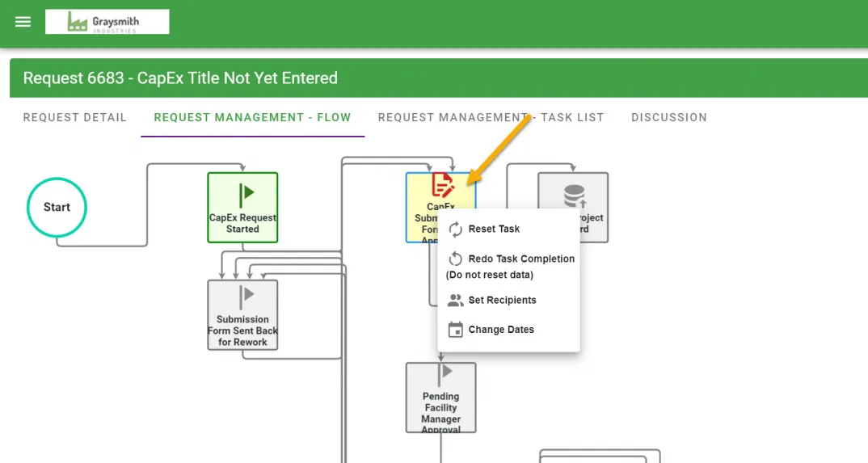This screenshot has width=868, height=463.
Task: Open the Request Management - Task List tab
Action: pos(491,118)
